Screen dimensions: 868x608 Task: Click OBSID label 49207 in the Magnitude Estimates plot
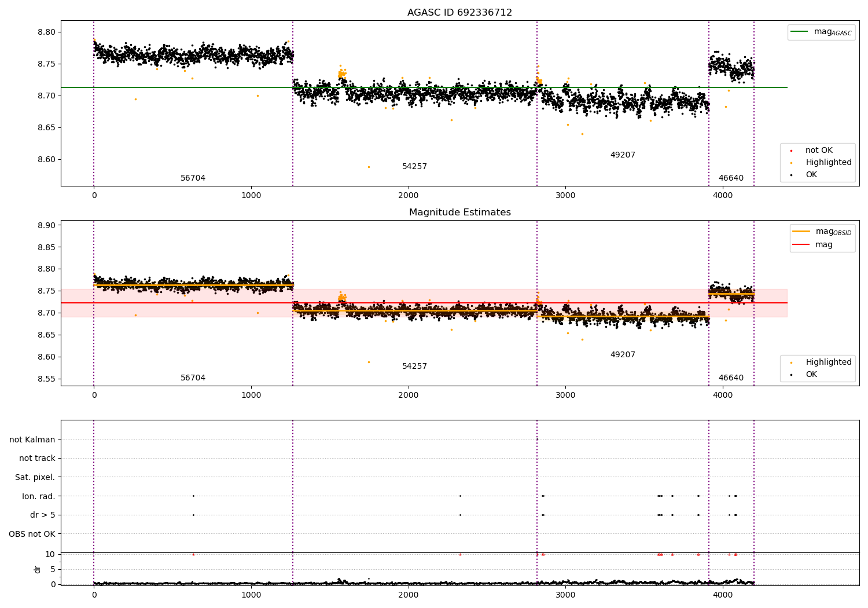point(623,355)
